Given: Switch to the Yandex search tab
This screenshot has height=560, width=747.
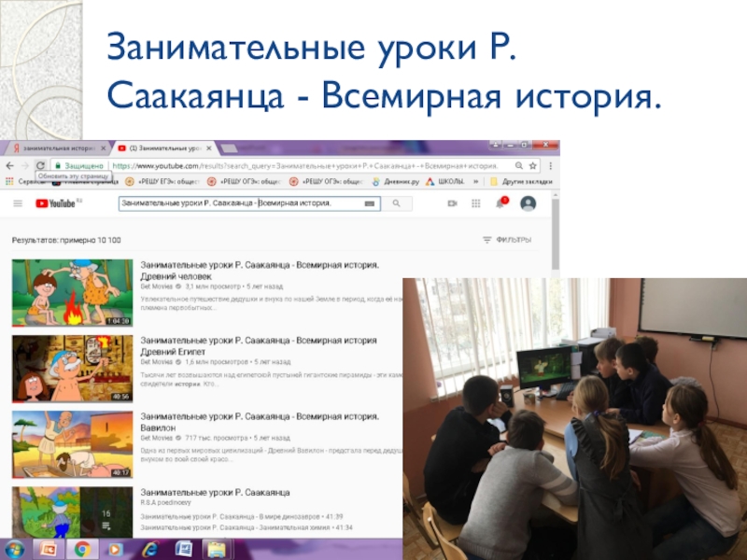Looking at the screenshot, I should pyautogui.click(x=56, y=148).
